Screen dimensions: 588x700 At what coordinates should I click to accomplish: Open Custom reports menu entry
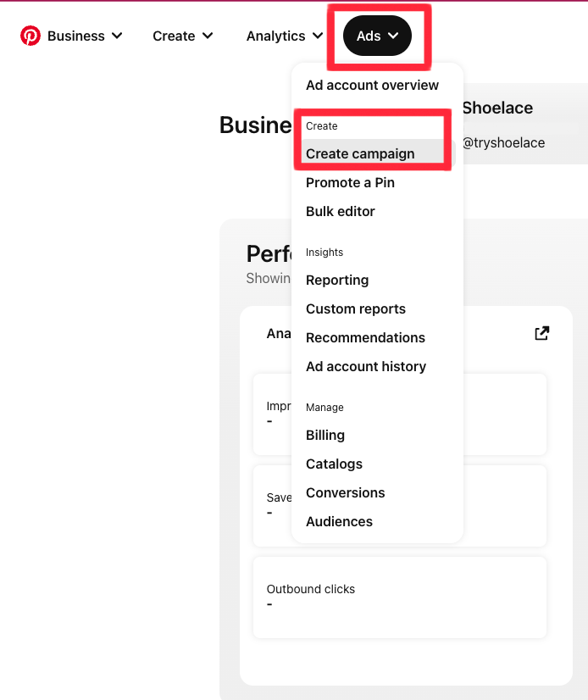356,308
